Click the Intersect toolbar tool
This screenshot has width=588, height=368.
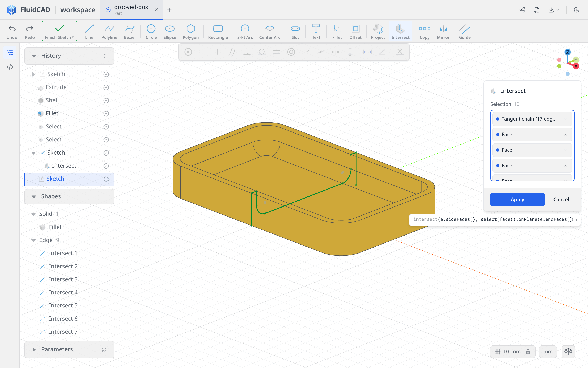pyautogui.click(x=400, y=31)
